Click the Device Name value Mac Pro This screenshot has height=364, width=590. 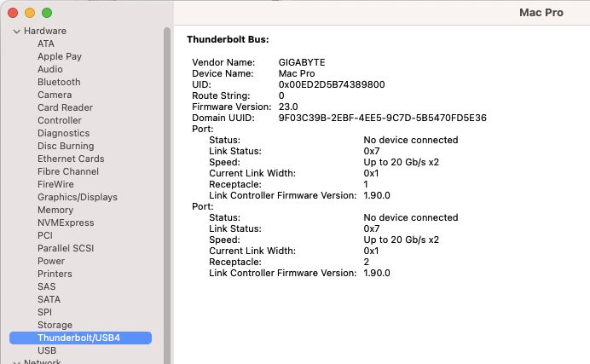(297, 73)
